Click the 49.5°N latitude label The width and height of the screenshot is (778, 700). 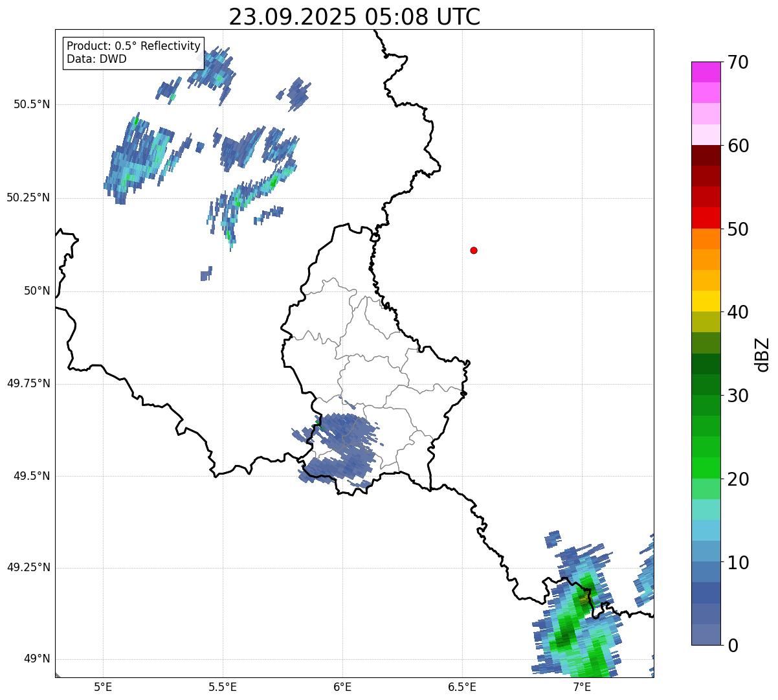tap(32, 476)
